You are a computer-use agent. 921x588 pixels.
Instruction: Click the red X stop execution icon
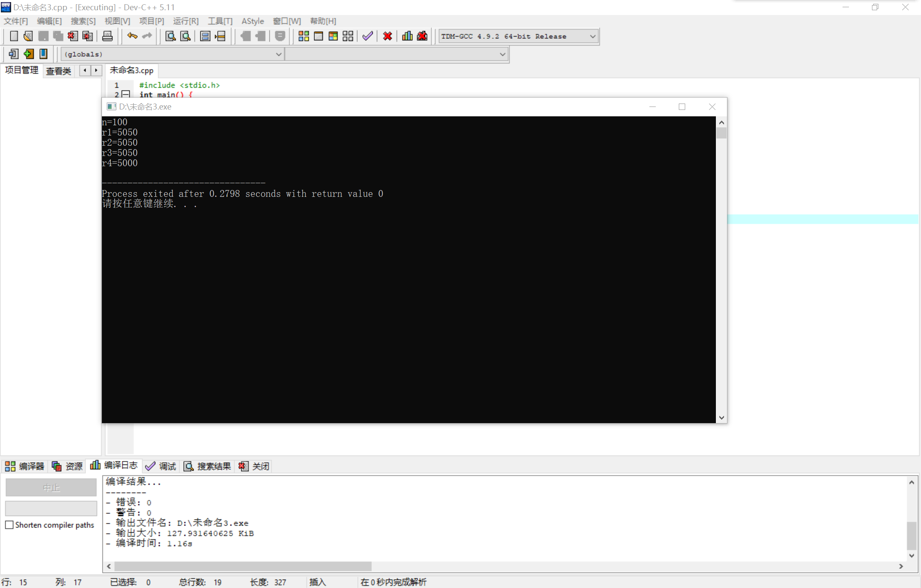click(x=387, y=36)
